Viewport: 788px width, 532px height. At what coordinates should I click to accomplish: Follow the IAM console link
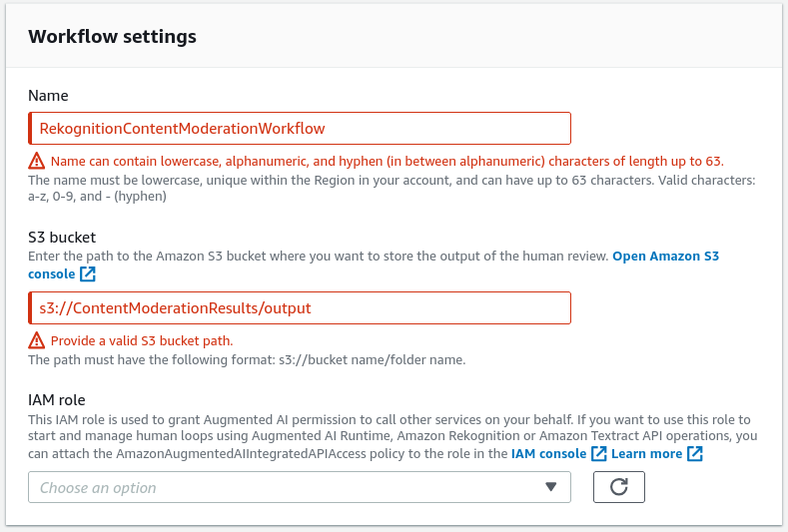[548, 453]
